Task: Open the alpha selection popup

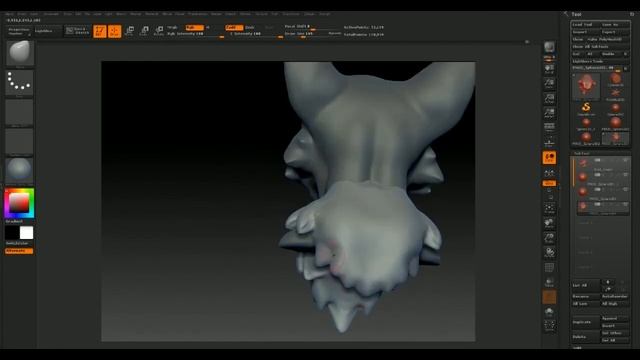Action: click(x=19, y=112)
